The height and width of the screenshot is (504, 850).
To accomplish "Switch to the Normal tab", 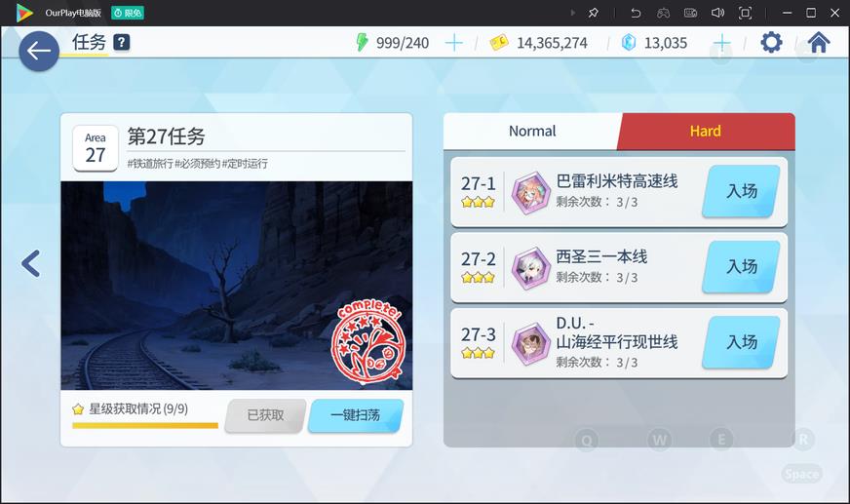I will coord(532,132).
